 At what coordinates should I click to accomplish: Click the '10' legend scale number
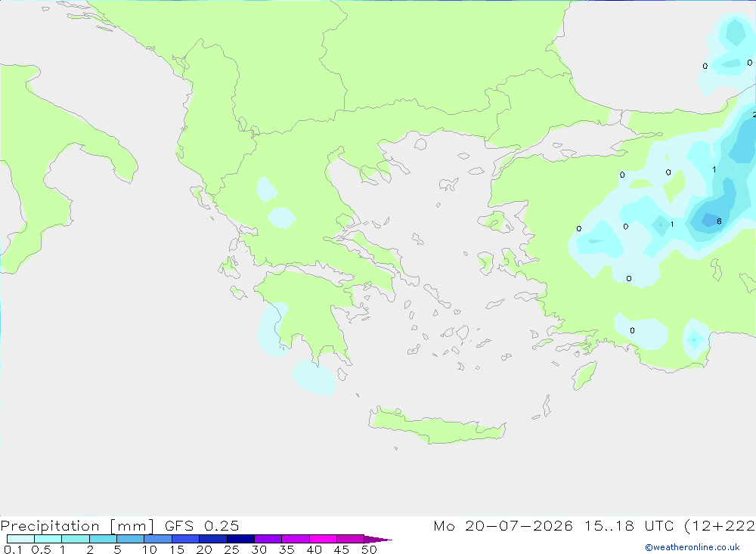150,549
